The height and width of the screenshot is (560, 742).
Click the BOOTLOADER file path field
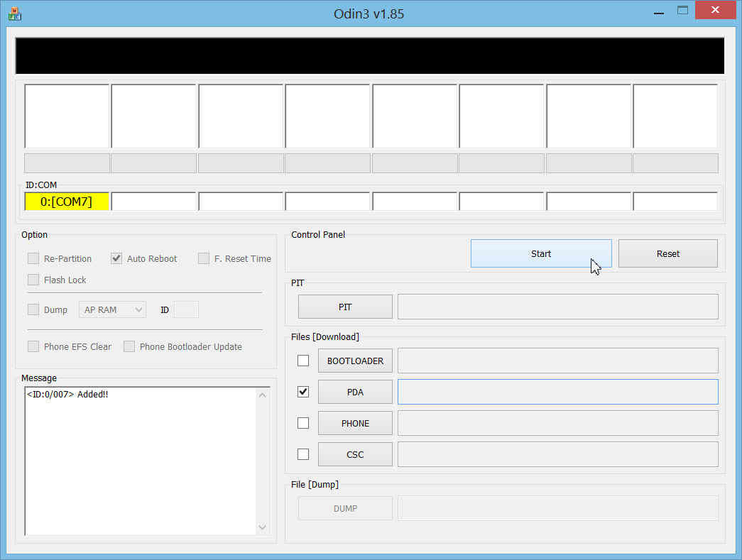click(558, 361)
